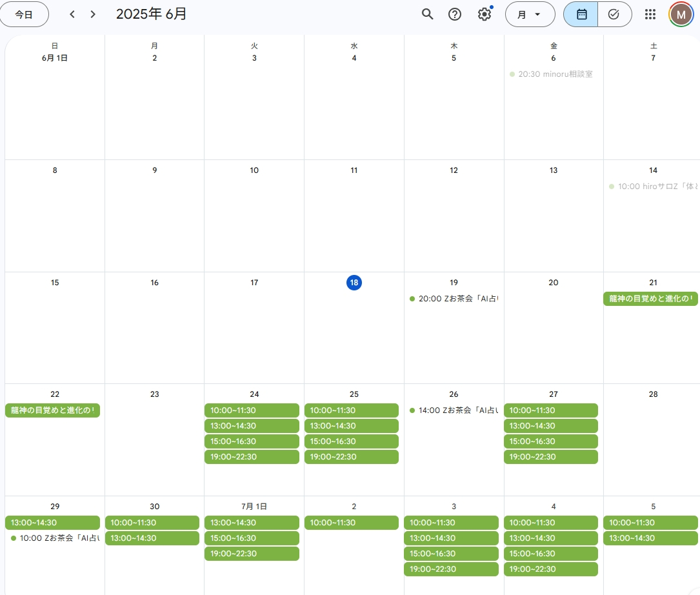Select July 2 10:00~11:30 event
The image size is (700, 595).
click(352, 523)
